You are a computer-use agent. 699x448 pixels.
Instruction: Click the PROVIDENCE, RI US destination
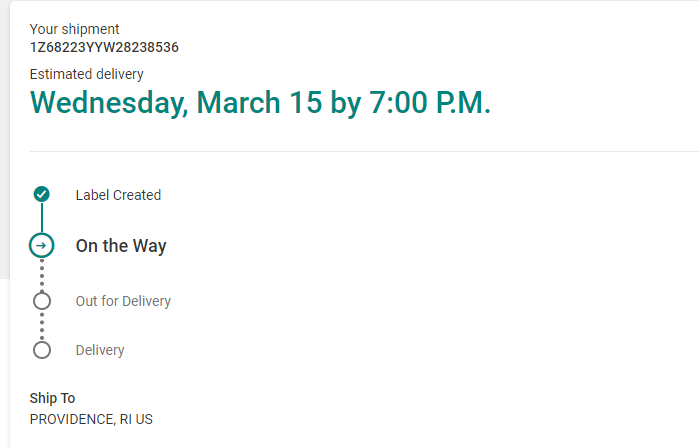point(91,419)
